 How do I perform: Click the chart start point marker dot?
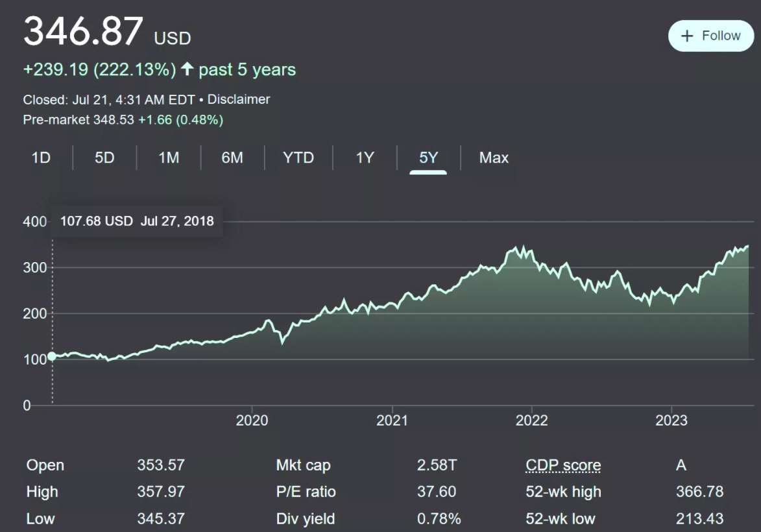coord(52,356)
